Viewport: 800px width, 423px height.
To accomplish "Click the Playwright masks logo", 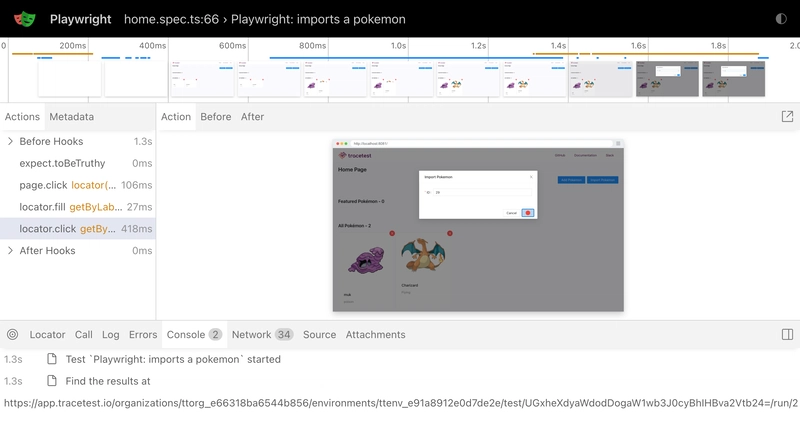I will click(x=25, y=19).
